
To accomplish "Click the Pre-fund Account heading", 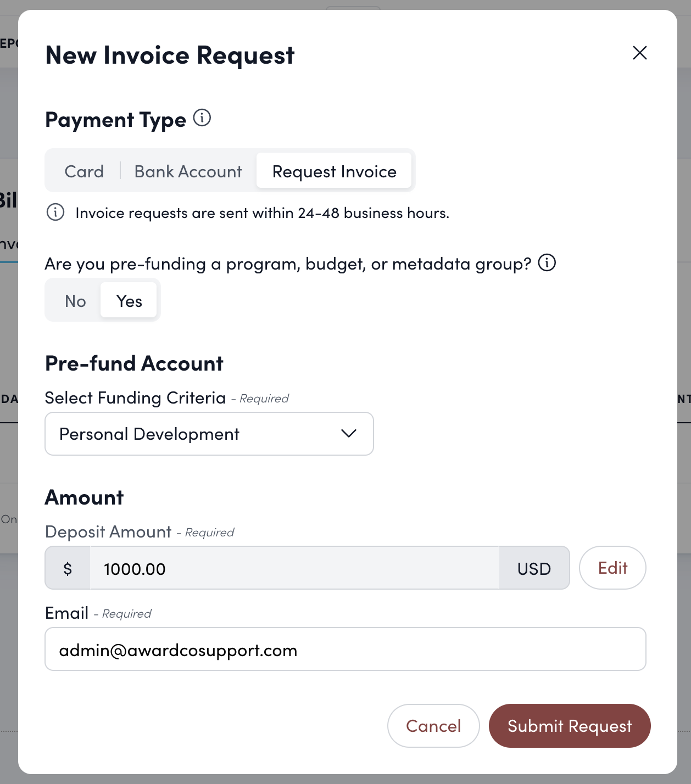I will click(x=134, y=363).
